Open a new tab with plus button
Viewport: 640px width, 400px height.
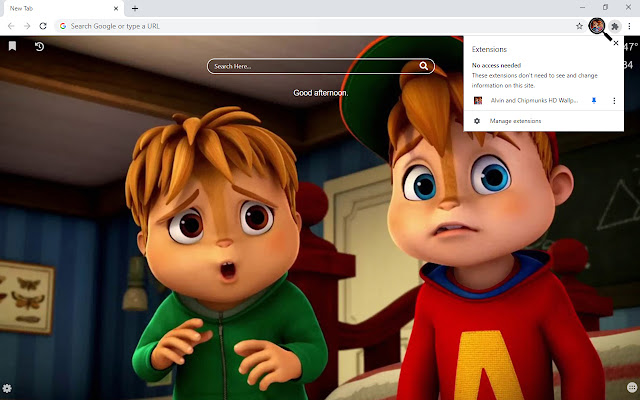click(x=135, y=8)
